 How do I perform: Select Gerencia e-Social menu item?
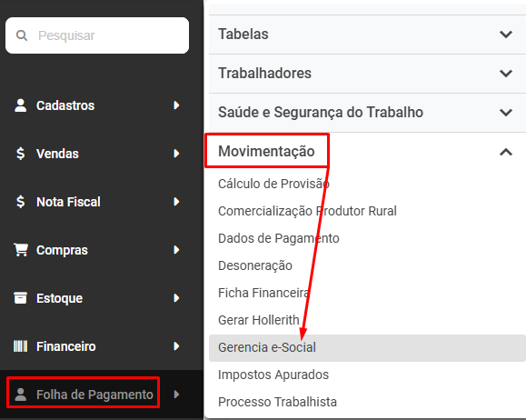pyautogui.click(x=367, y=348)
